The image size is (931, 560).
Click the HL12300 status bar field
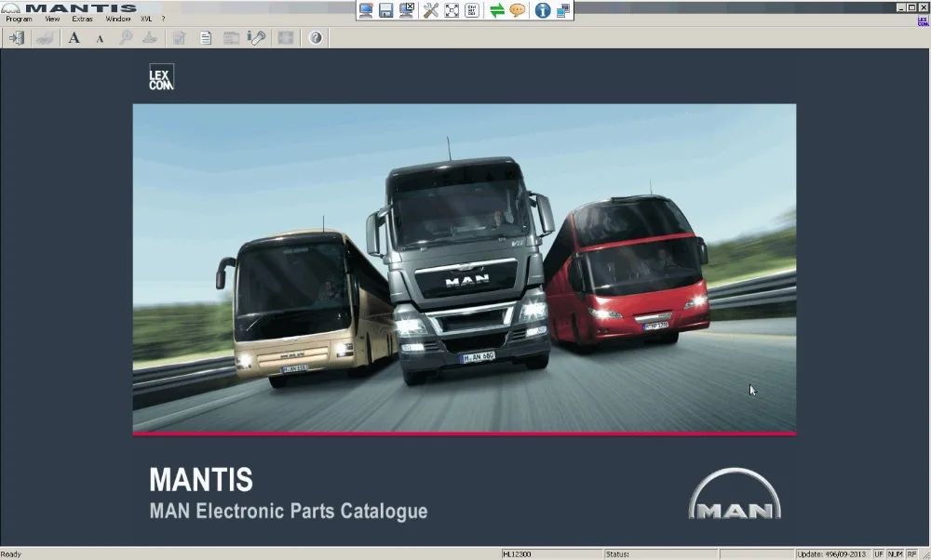(551, 554)
